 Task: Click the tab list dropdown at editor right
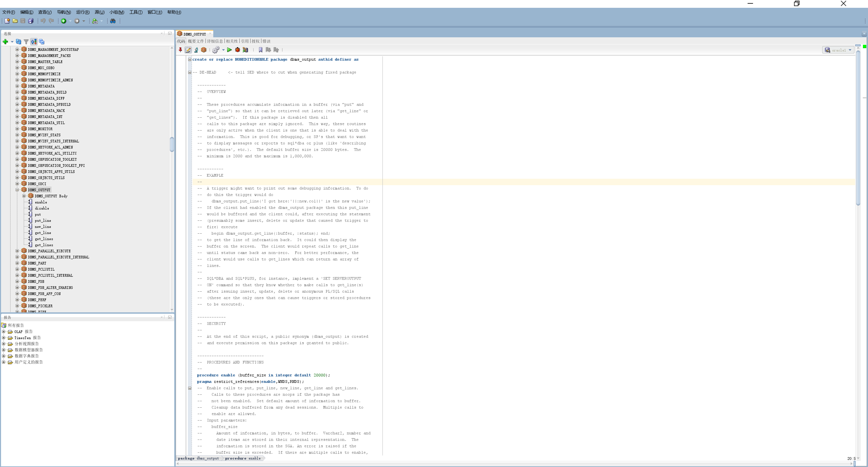coord(864,34)
